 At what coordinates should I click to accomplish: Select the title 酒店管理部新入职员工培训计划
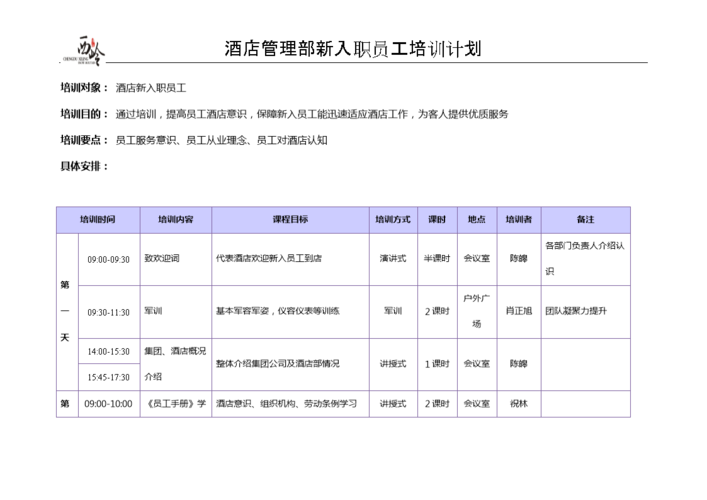point(353,49)
